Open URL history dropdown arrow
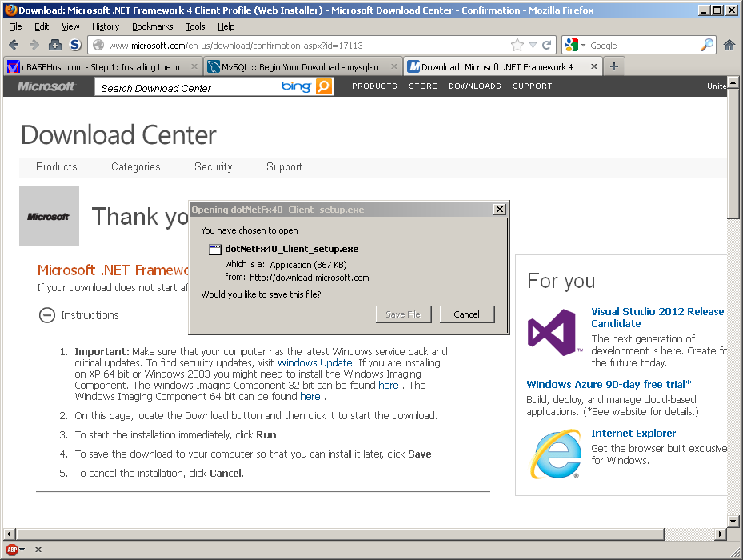The width and height of the screenshot is (743, 560). pyautogui.click(x=533, y=45)
